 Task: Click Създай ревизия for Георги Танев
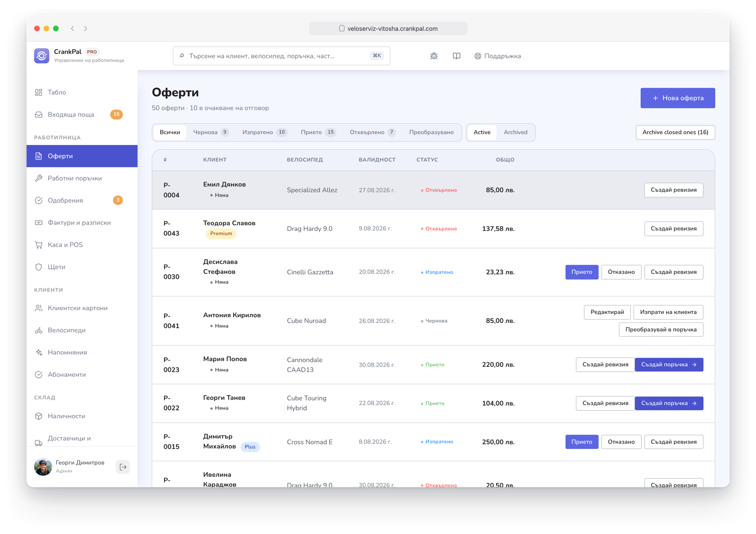[605, 404]
